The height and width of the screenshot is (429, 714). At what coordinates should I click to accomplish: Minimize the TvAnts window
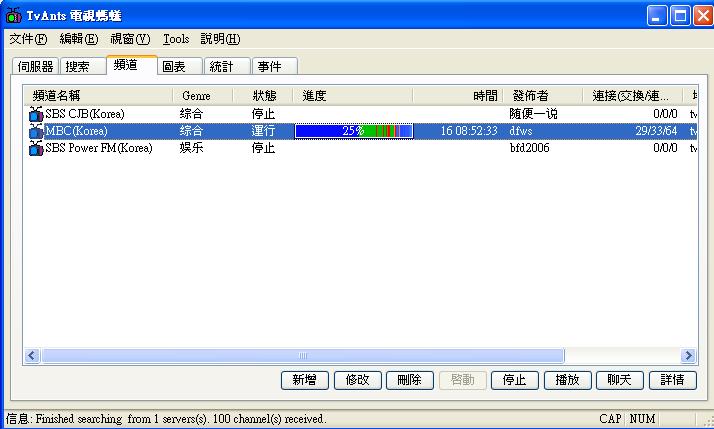657,16
